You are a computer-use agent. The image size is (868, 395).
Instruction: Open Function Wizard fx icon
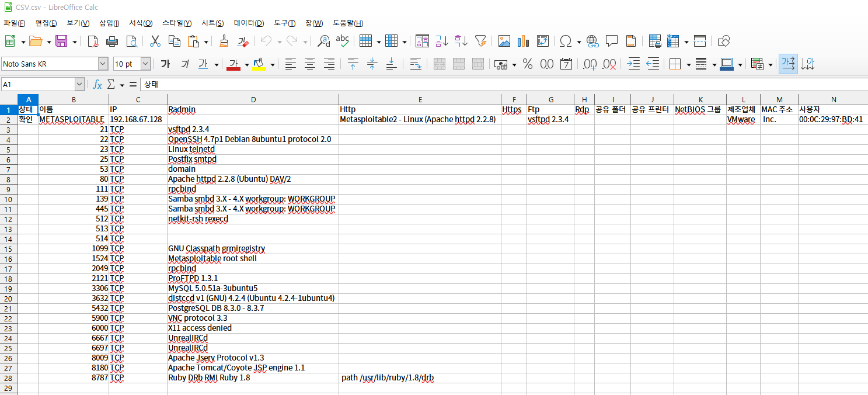[97, 85]
